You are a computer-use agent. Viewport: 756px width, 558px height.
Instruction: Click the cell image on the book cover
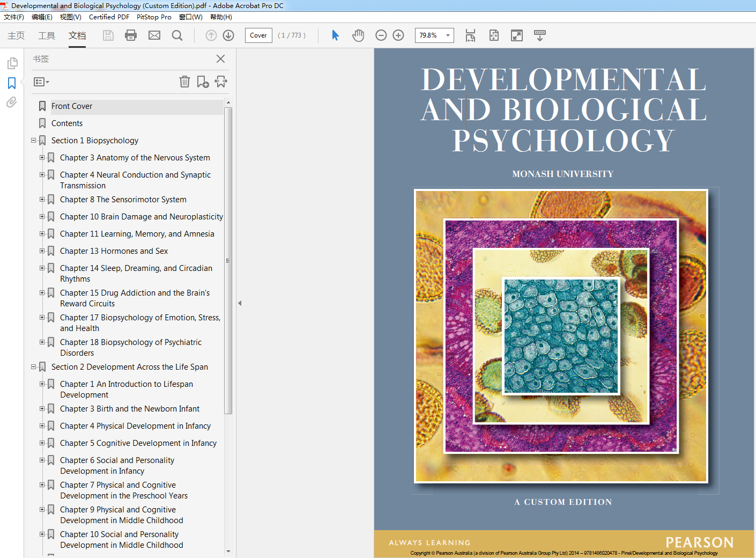(x=561, y=336)
